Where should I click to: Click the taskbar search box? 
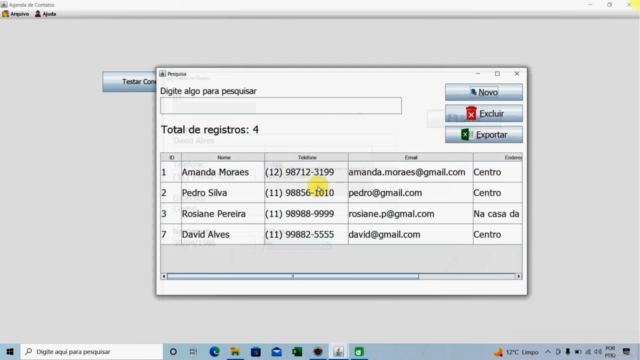click(x=92, y=351)
